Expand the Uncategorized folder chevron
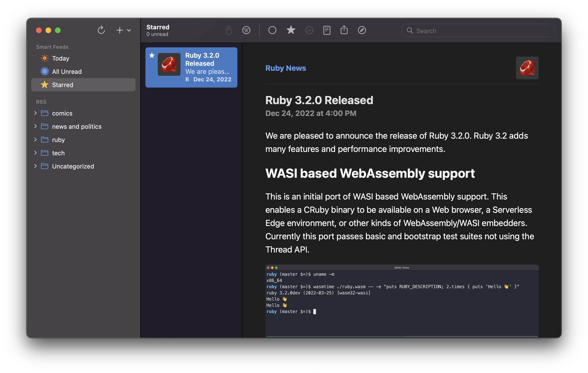Screen dimensions: 588x373 35,166
